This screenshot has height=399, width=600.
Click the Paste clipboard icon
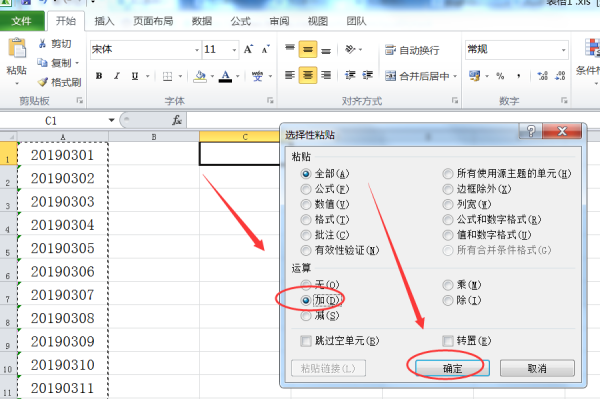17,48
